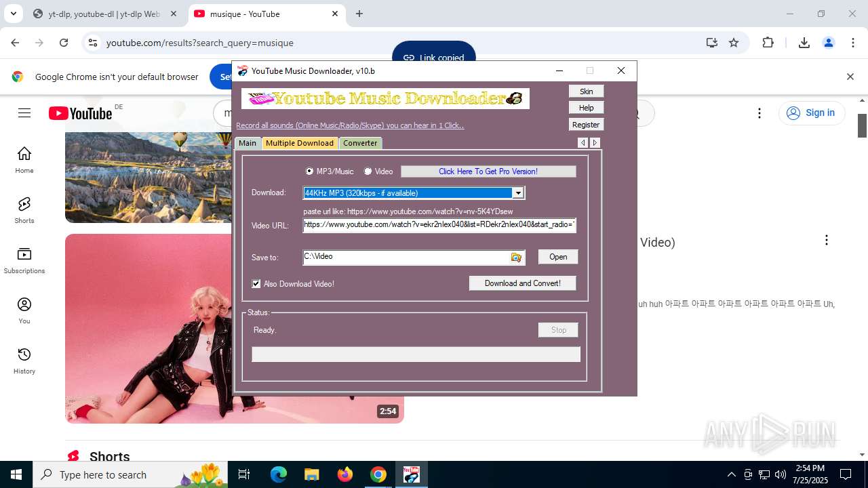Screen dimensions: 868x488
Task: Open Microsoft Edge from taskbar
Action: 279,474
